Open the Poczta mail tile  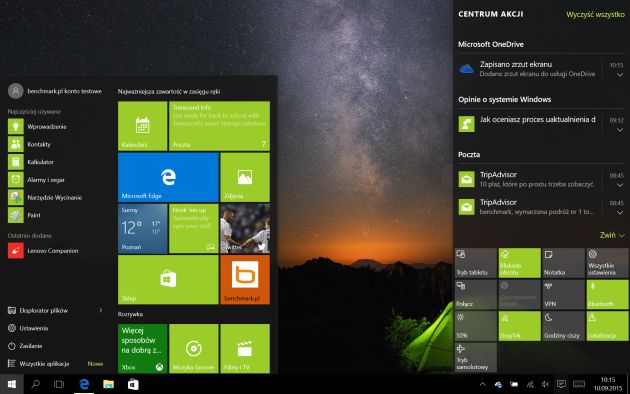(219, 126)
